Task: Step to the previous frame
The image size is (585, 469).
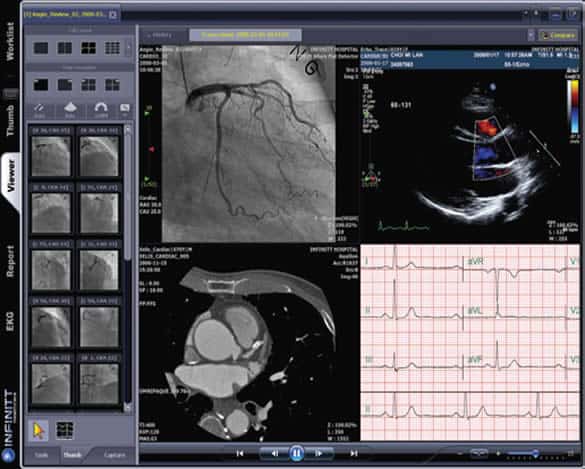Action: point(275,453)
